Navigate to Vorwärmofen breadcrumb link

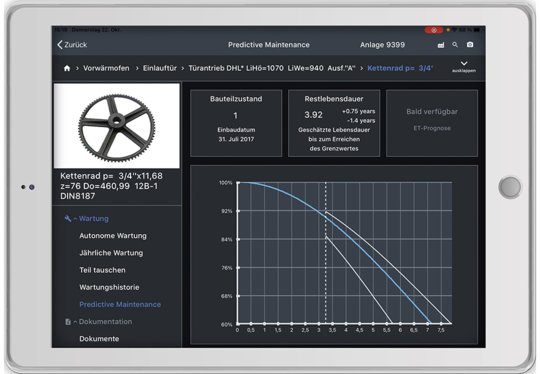pyautogui.click(x=106, y=68)
